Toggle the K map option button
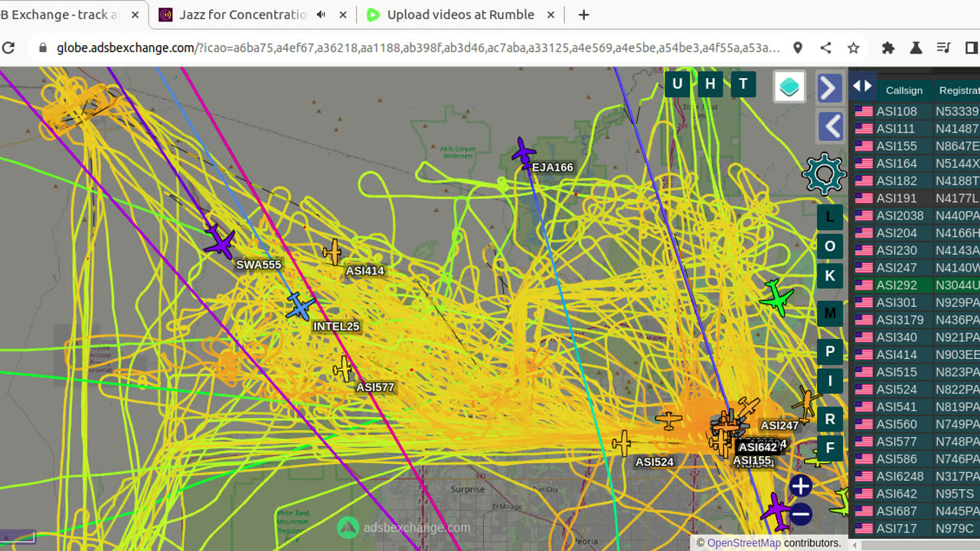Image resolution: width=980 pixels, height=551 pixels. tap(830, 275)
